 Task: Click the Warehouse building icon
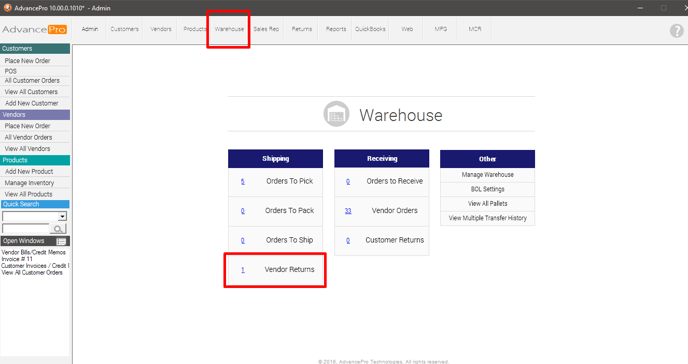point(336,114)
